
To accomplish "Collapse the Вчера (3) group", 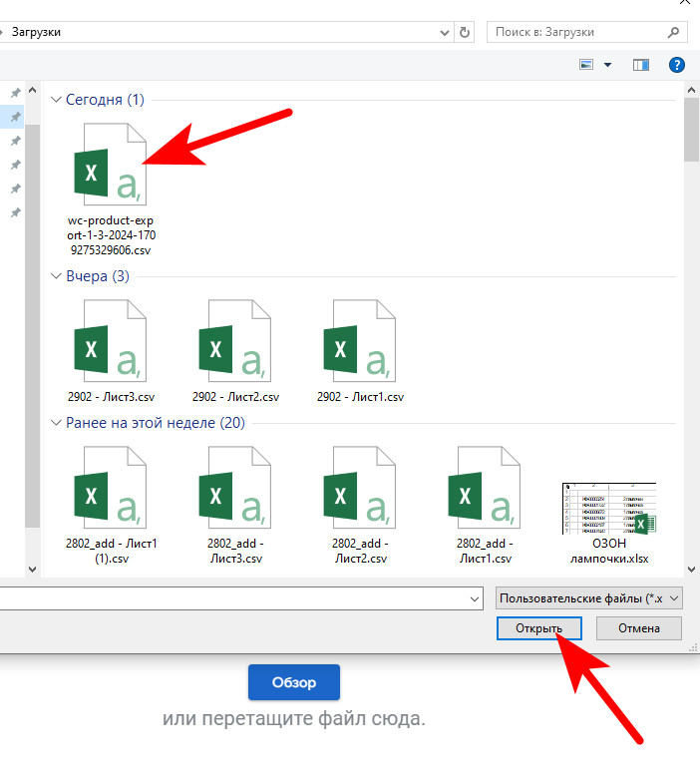I will pos(56,276).
